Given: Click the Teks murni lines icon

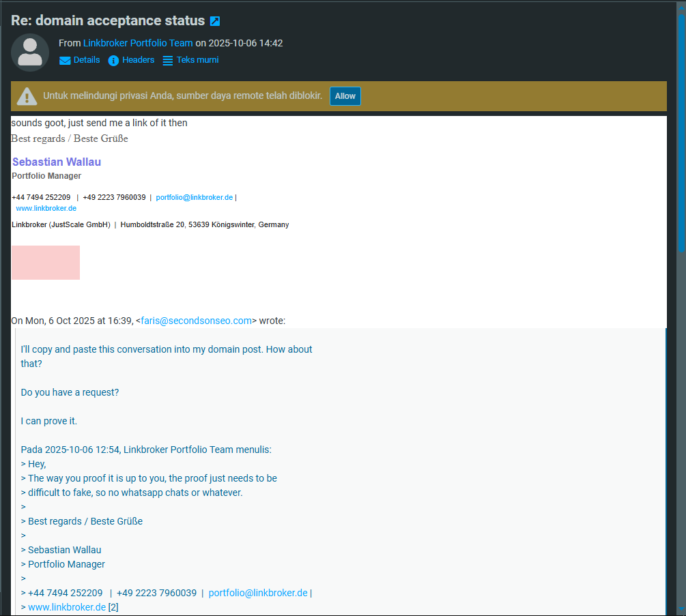Looking at the screenshot, I should (168, 60).
